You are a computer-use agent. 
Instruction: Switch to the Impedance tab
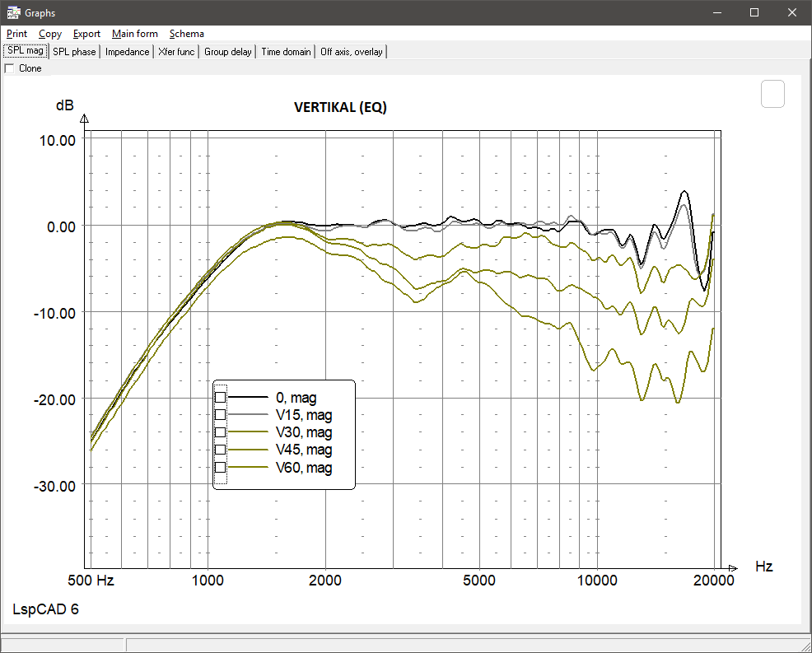(x=127, y=51)
